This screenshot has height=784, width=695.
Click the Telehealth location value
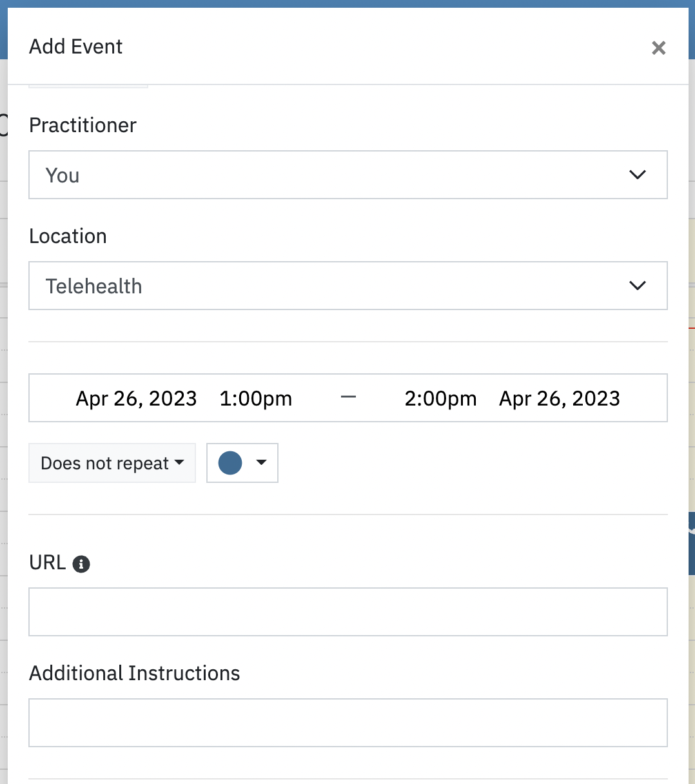pos(93,286)
